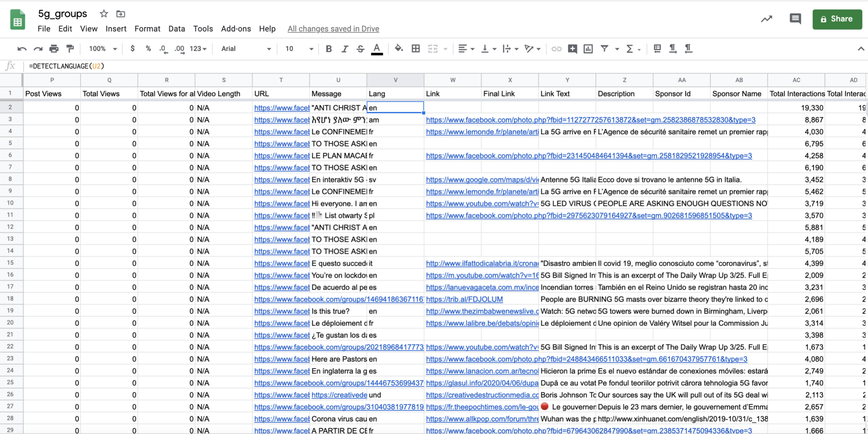868x434 pixels.
Task: Expand merge cells options arrow
Action: pyautogui.click(x=445, y=49)
